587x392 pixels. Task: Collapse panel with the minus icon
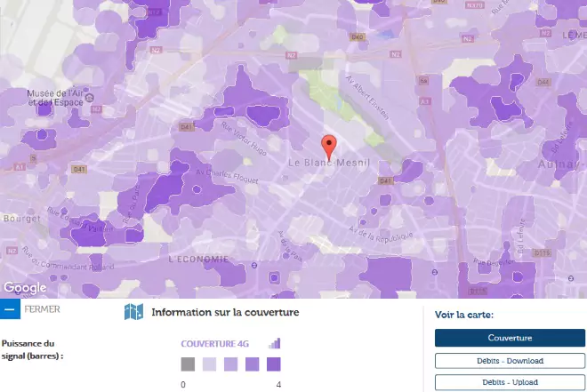[x=10, y=309]
